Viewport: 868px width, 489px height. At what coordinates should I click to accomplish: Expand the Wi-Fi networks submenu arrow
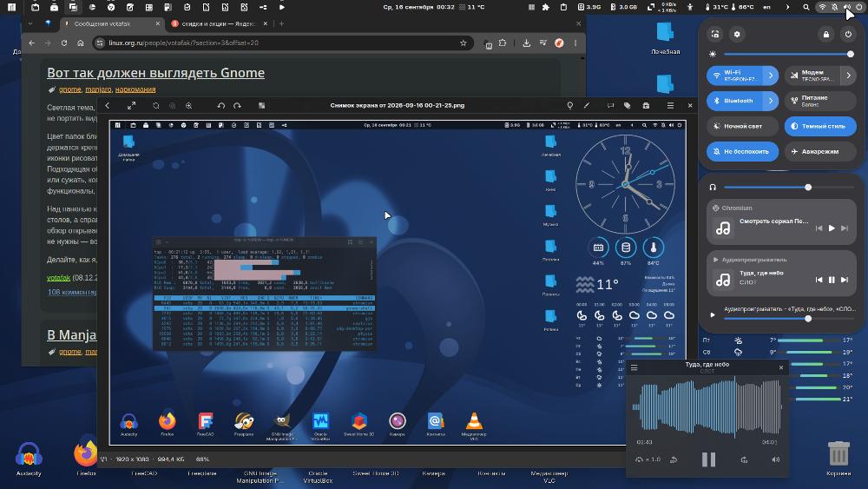pyautogui.click(x=771, y=76)
